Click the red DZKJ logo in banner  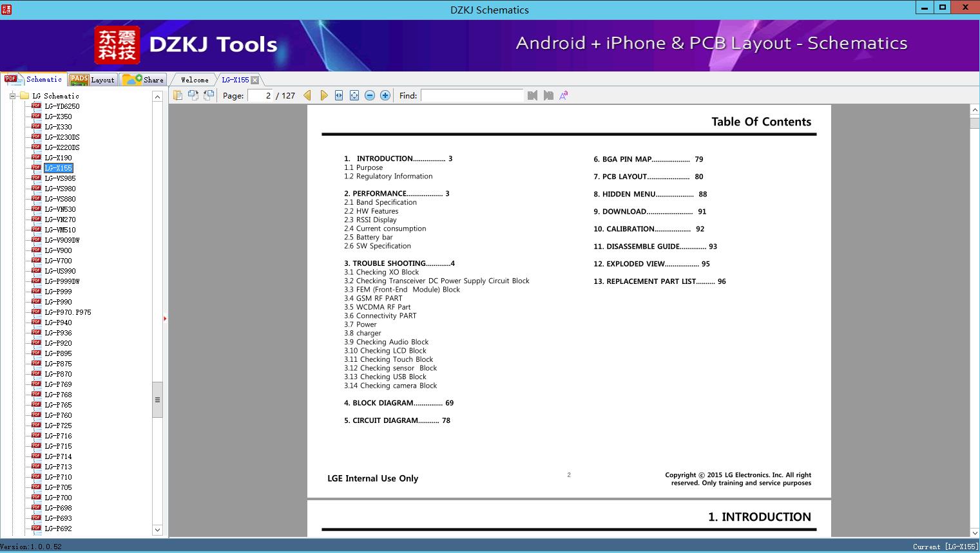click(x=117, y=45)
